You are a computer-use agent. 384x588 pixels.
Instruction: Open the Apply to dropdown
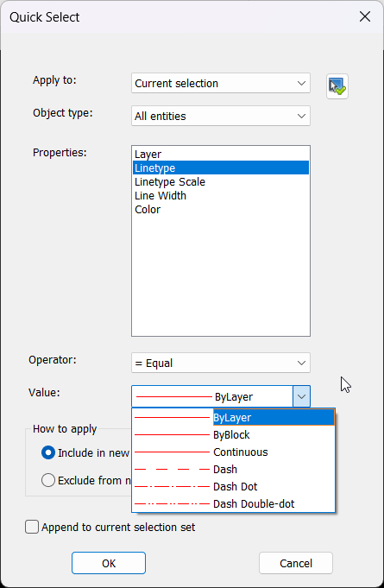click(x=221, y=83)
